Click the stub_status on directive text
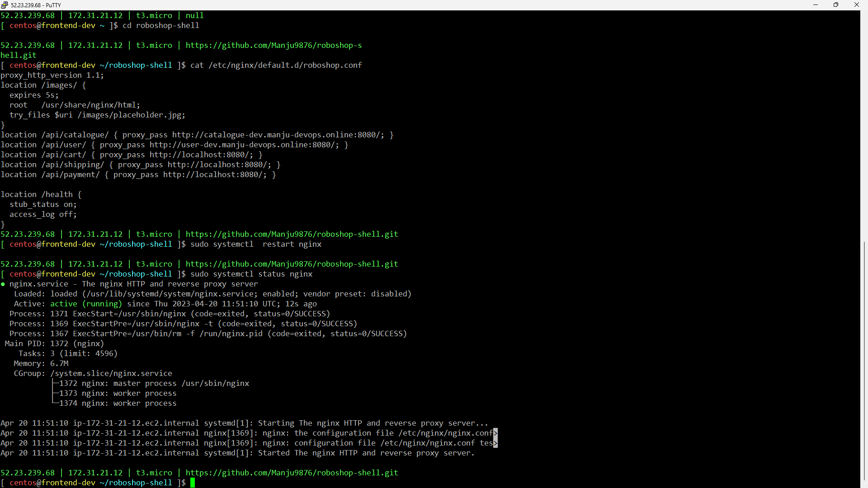The height and width of the screenshot is (488, 868). tap(42, 204)
